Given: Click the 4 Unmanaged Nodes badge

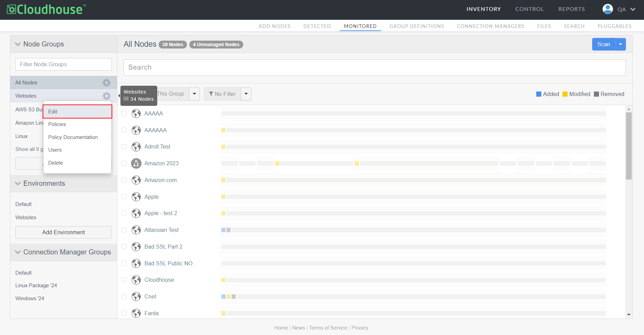Looking at the screenshot, I should [x=216, y=44].
